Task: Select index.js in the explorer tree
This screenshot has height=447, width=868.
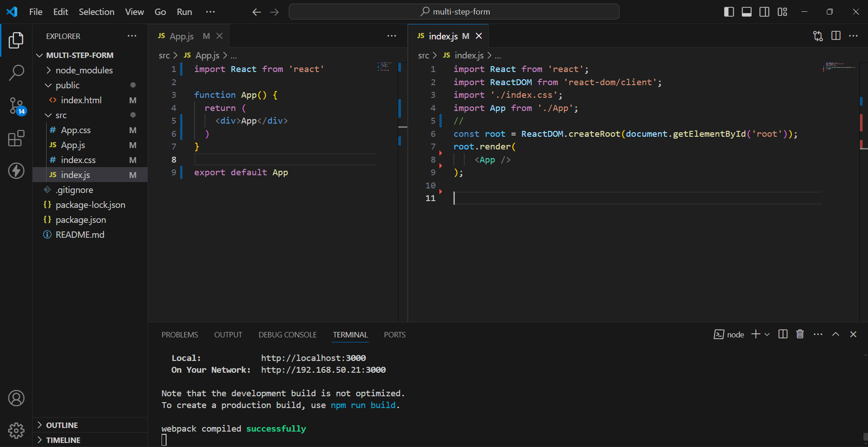Action: pyautogui.click(x=90, y=175)
